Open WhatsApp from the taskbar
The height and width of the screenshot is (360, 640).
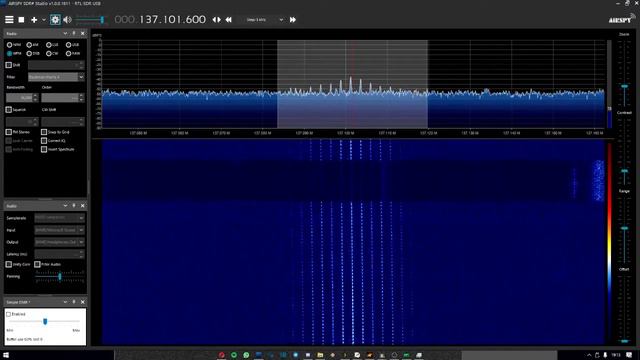point(246,355)
